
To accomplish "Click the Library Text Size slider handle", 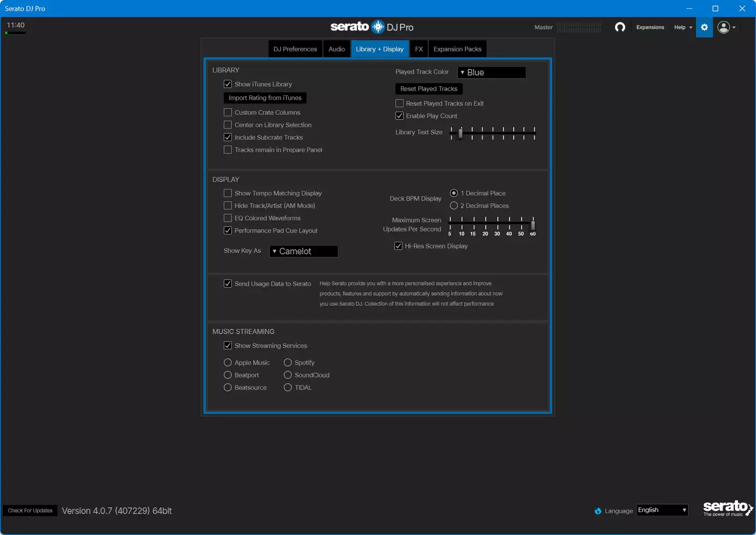I will click(461, 133).
